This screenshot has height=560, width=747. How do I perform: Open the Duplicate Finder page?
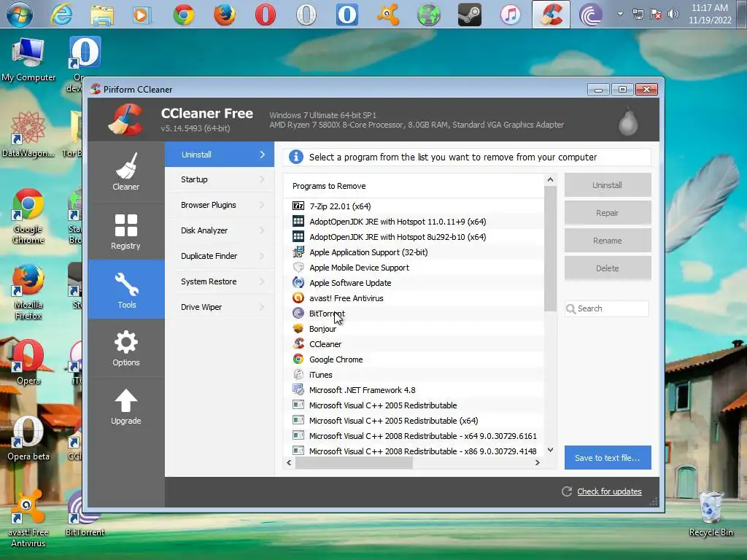tap(220, 256)
